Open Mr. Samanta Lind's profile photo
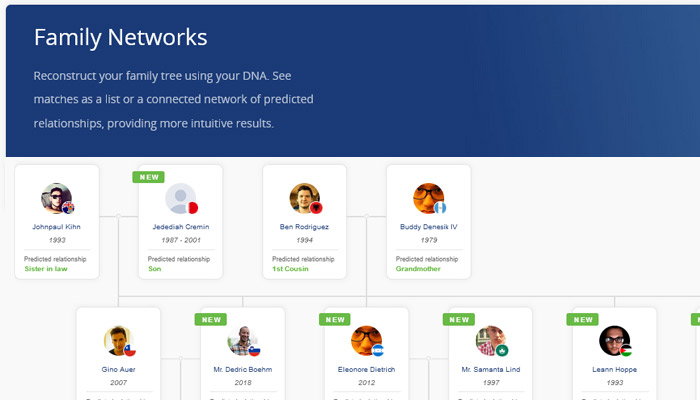 click(491, 341)
